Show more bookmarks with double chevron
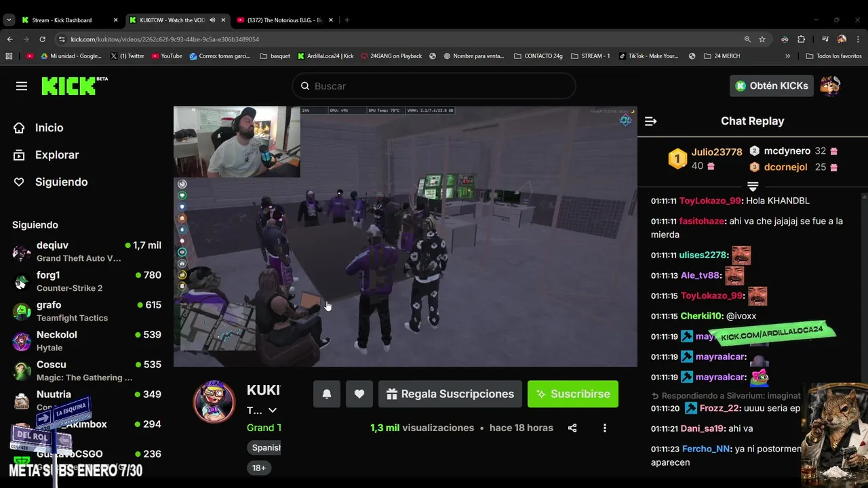The height and width of the screenshot is (488, 868). pos(787,56)
